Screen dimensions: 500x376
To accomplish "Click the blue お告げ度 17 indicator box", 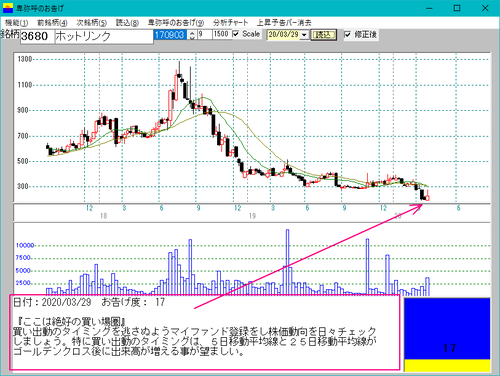I will 447,329.
